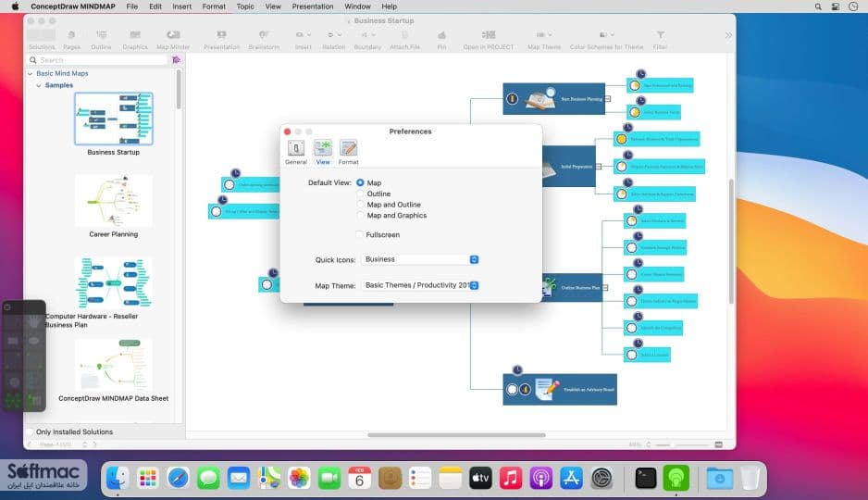Screen dimensions: 868x500
Task: Select Outline as default view
Action: (x=360, y=194)
